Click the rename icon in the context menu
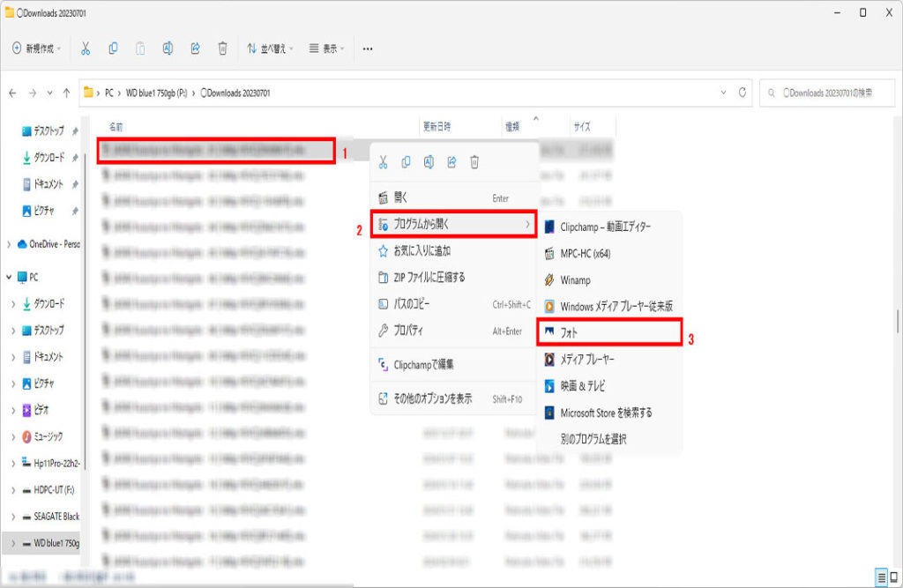This screenshot has width=903, height=588. click(x=429, y=162)
